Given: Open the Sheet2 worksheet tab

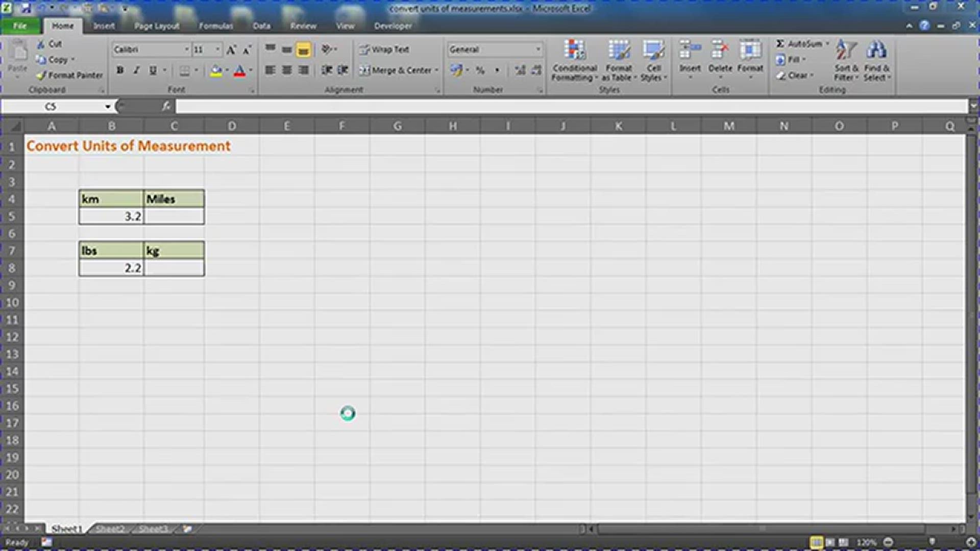Looking at the screenshot, I should point(110,529).
